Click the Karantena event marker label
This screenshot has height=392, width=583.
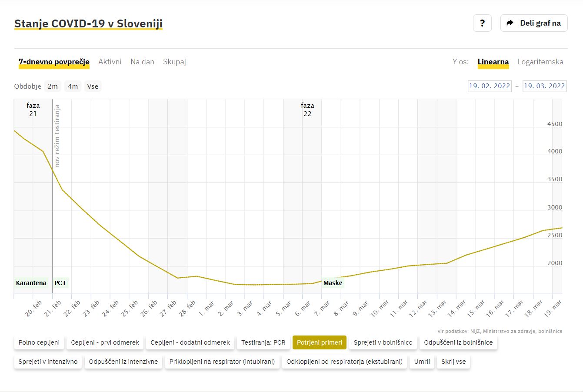click(x=31, y=283)
